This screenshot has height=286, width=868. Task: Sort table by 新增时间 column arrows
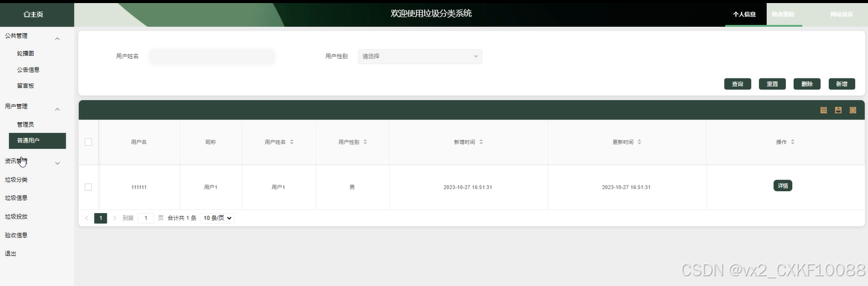481,142
